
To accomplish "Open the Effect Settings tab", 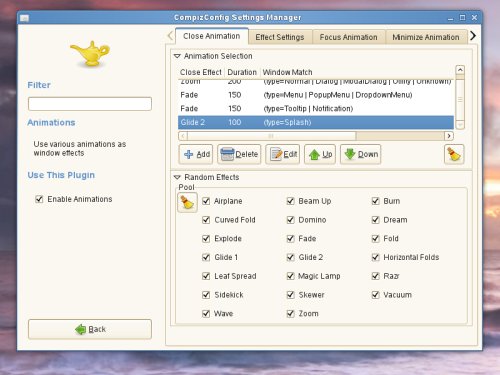I will (x=280, y=37).
